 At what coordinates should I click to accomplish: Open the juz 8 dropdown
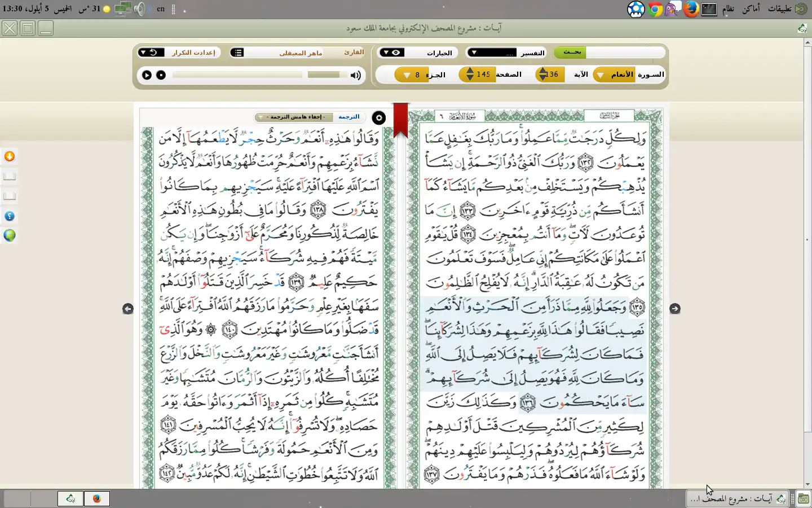[x=412, y=75]
